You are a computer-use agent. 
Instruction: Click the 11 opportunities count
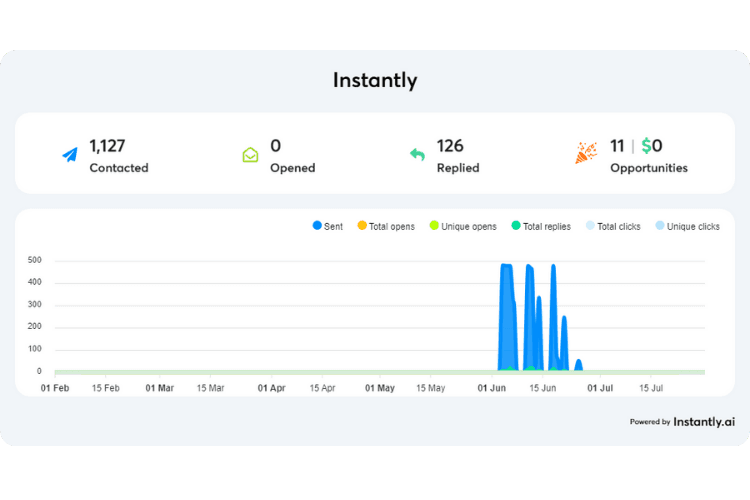click(617, 145)
